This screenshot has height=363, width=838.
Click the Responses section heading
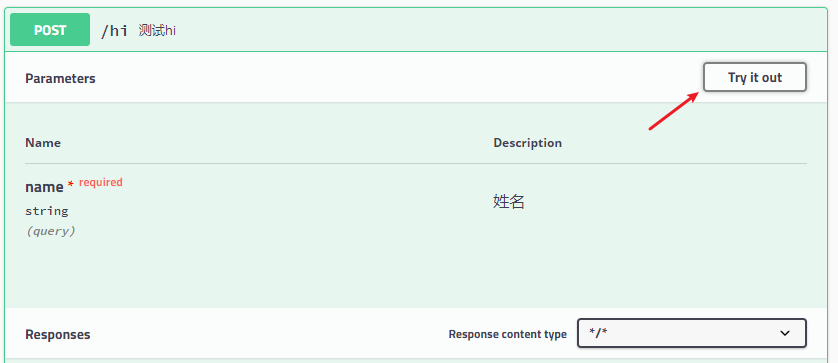tap(58, 335)
